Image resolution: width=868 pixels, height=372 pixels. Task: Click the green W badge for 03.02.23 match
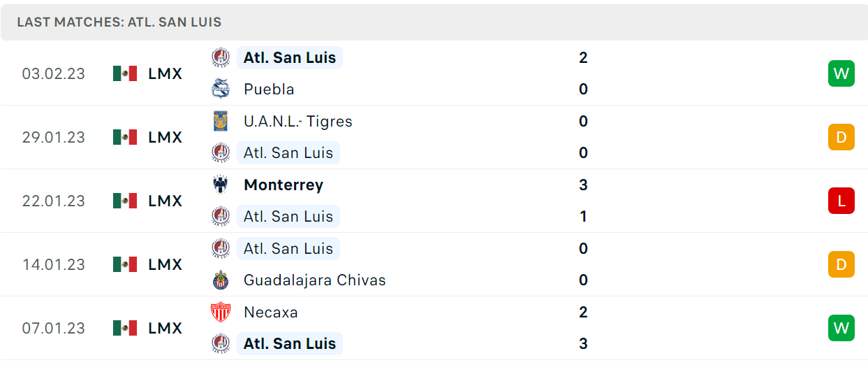841,73
